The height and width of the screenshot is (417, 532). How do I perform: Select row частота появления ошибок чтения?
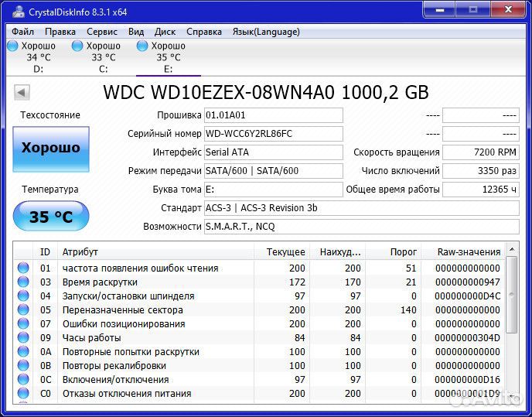[x=259, y=268]
